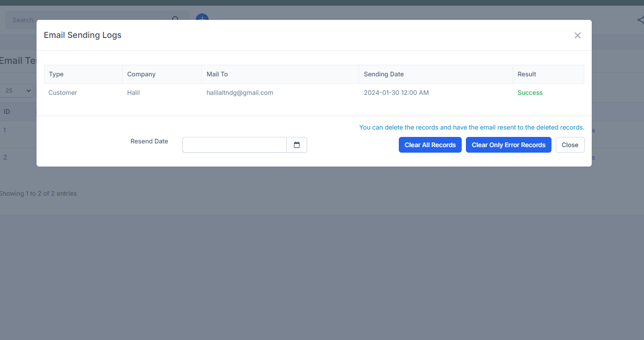This screenshot has width=644, height=340.
Task: Click the Company column header
Action: click(x=141, y=74)
